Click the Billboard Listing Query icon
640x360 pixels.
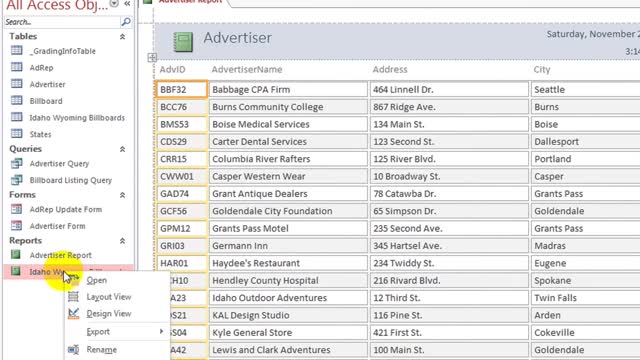pos(17,180)
